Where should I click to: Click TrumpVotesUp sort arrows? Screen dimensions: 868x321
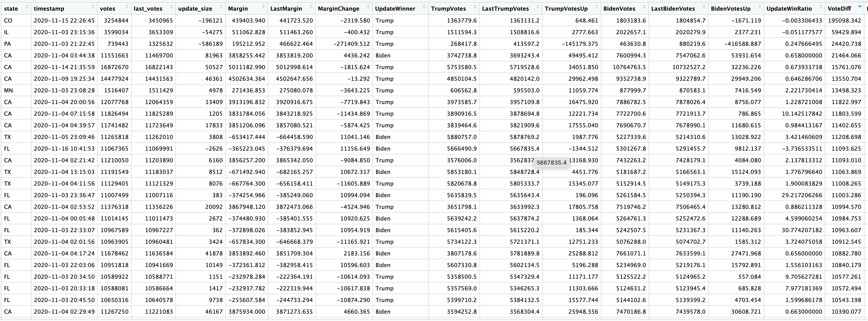tap(596, 7)
